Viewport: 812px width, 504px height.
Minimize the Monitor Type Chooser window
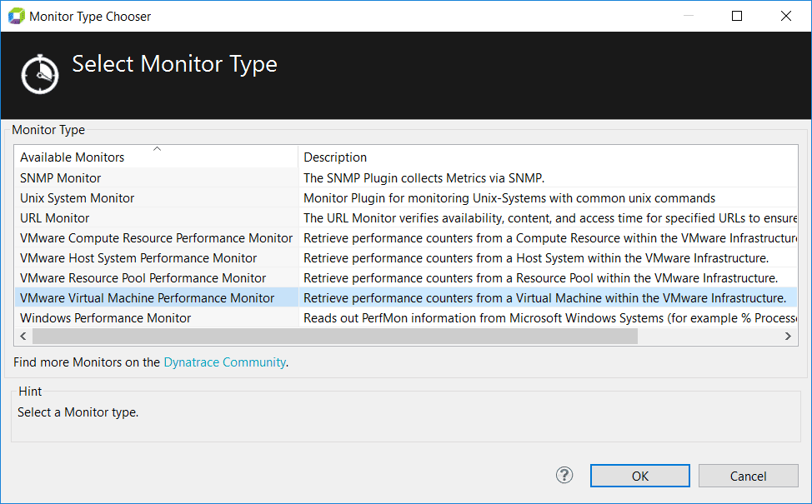click(x=689, y=16)
